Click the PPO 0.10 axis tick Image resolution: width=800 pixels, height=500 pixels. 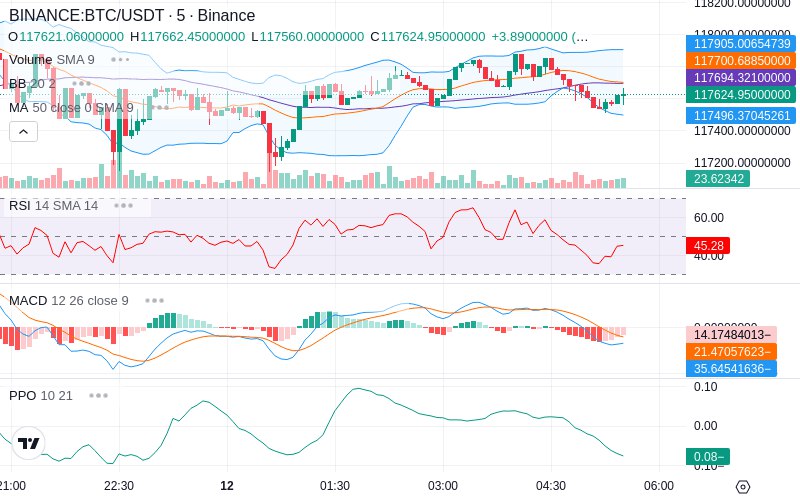pos(706,387)
